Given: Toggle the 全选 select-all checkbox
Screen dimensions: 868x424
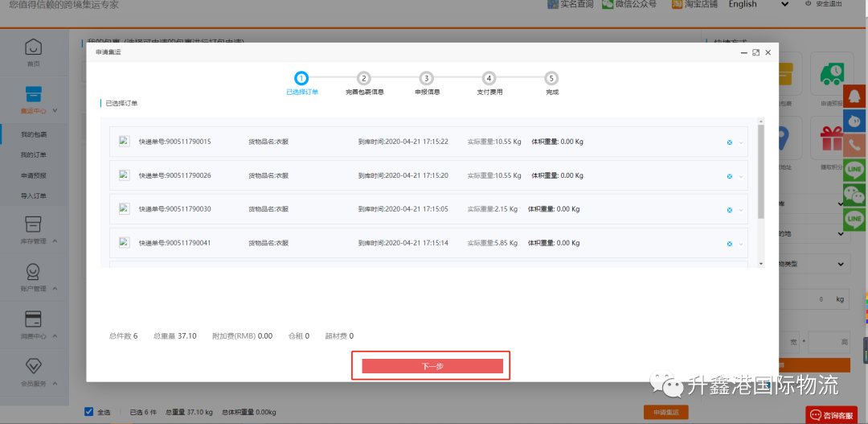Looking at the screenshot, I should 88,411.
